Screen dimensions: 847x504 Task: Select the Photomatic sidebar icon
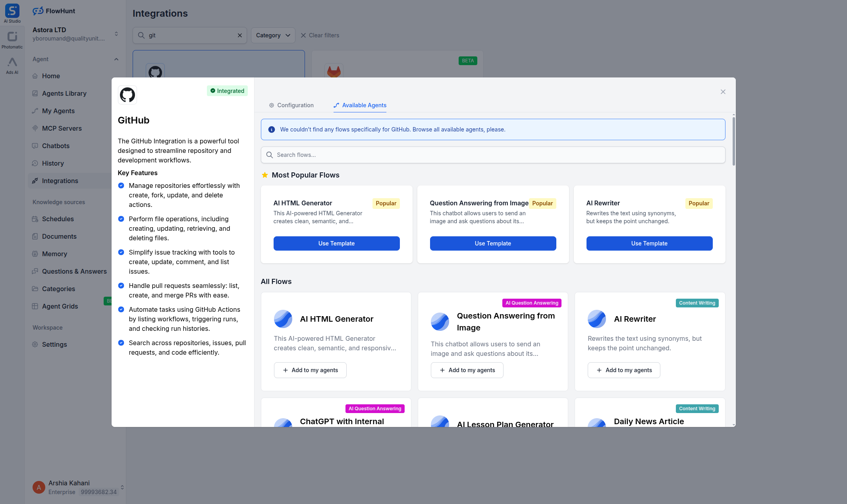(x=12, y=39)
